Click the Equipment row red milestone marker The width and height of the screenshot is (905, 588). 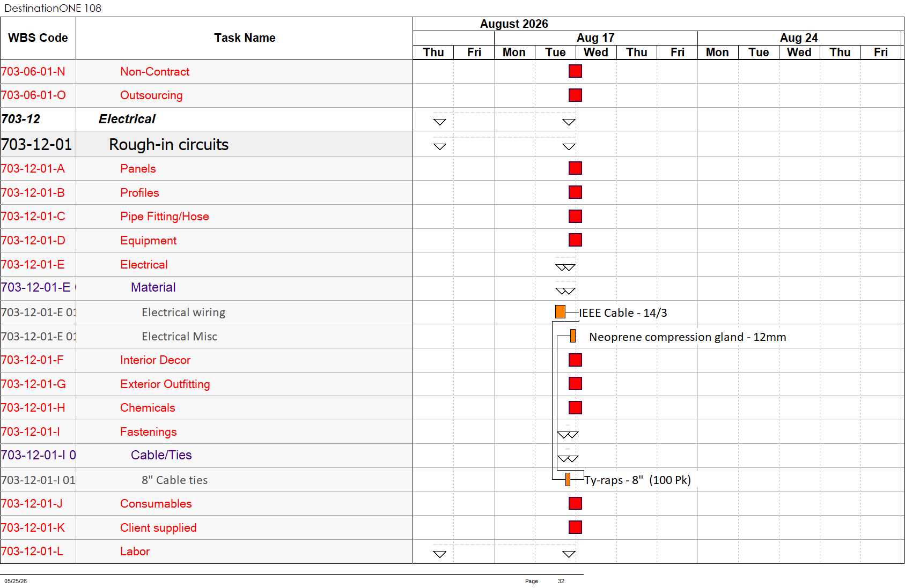pyautogui.click(x=575, y=240)
